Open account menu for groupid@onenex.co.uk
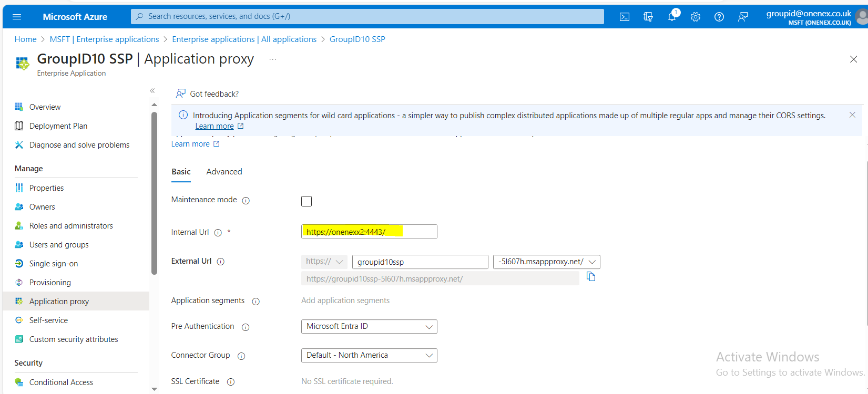 (x=815, y=17)
